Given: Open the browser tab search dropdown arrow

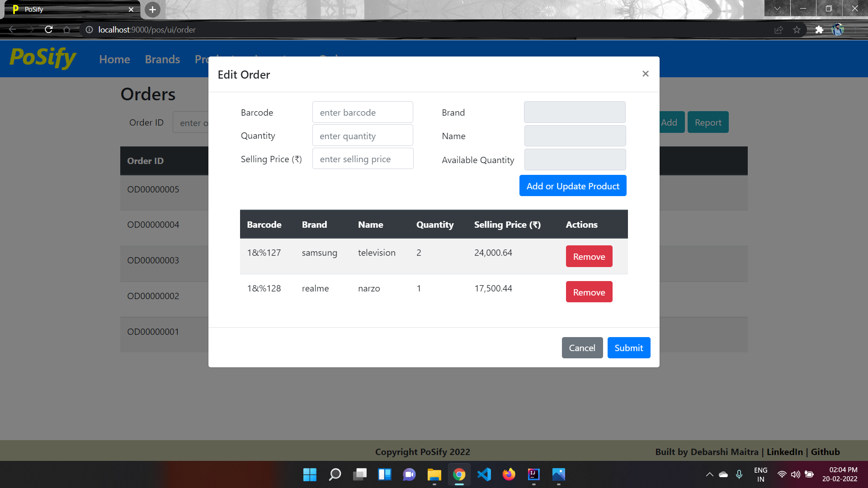Looking at the screenshot, I should pos(777,9).
